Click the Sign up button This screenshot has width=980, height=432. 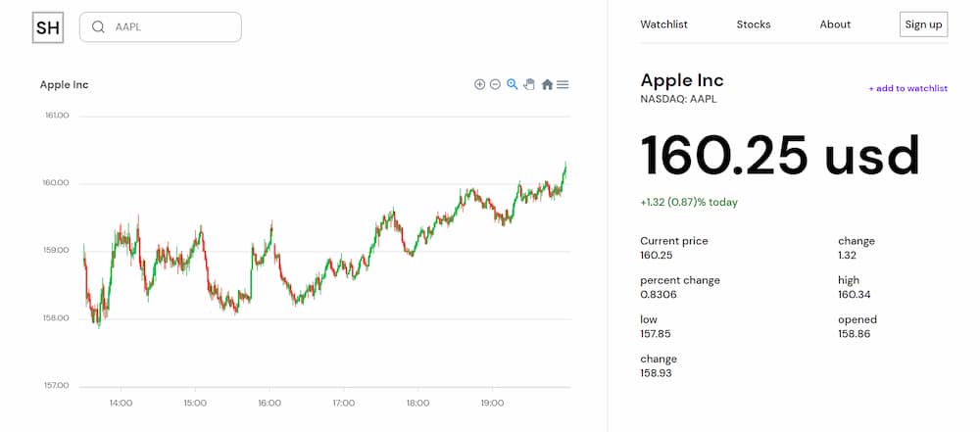[x=924, y=24]
